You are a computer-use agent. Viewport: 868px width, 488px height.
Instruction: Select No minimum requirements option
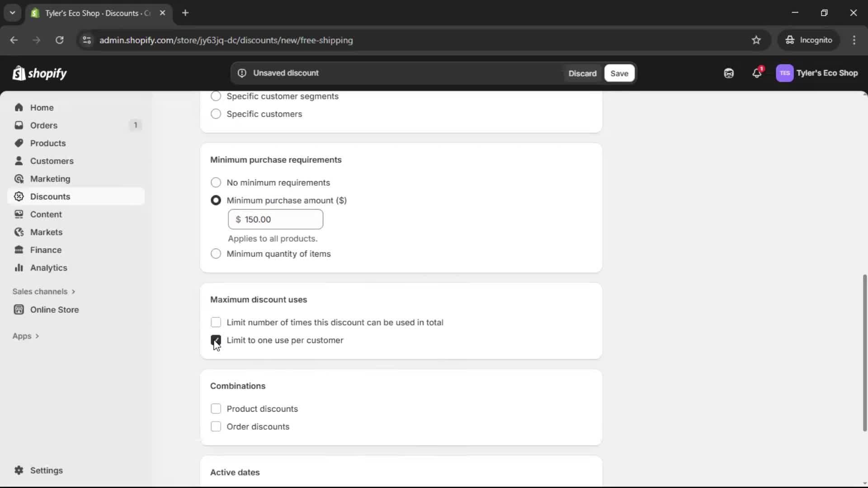click(x=216, y=182)
